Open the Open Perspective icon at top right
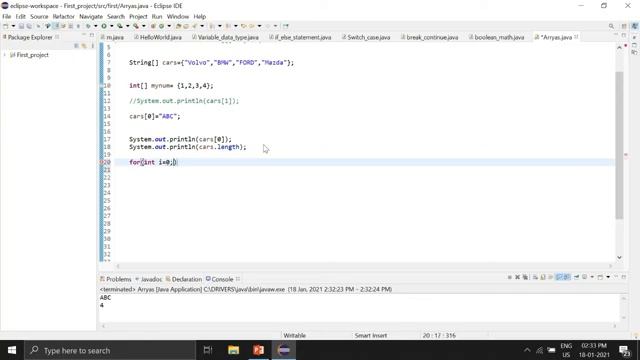The image size is (640, 360). [x=624, y=26]
